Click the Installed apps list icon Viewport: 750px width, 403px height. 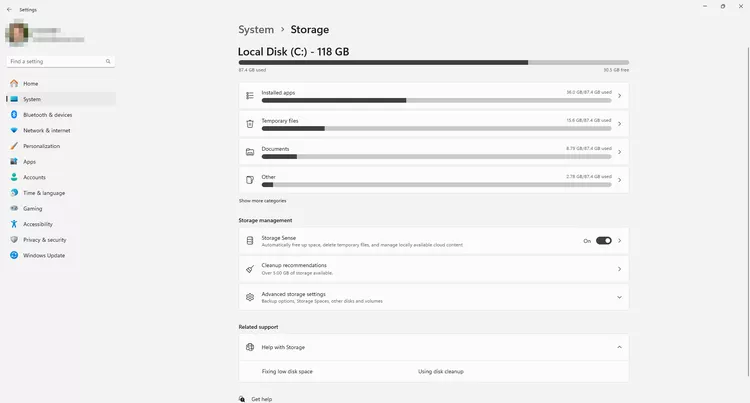click(250, 96)
